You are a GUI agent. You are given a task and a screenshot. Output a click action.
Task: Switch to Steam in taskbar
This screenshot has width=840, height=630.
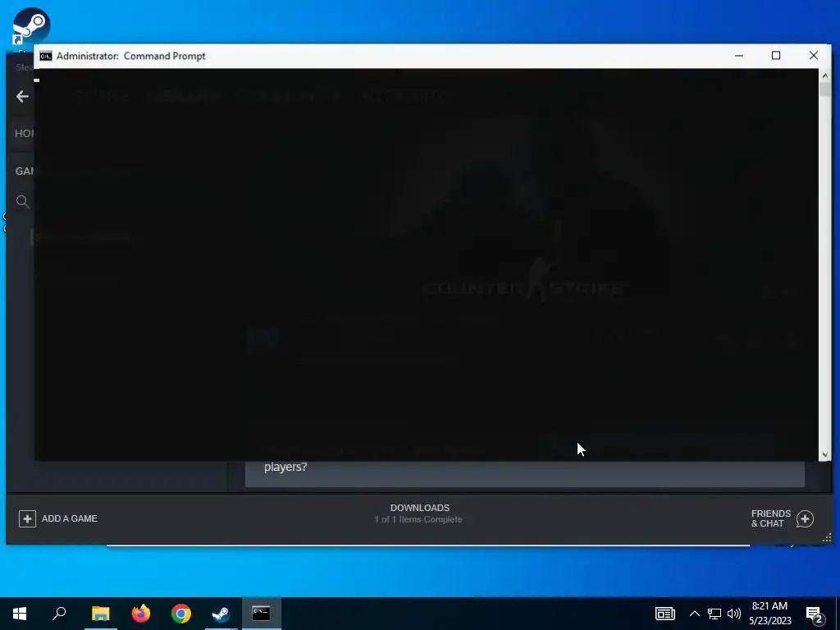(x=221, y=614)
